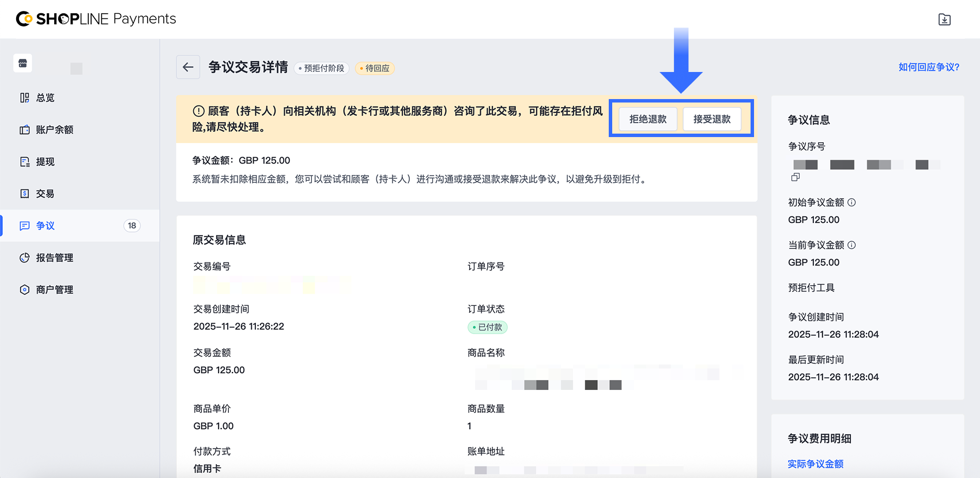The width and height of the screenshot is (980, 478).
Task: Select 争议 sidebar menu item
Action: tap(45, 226)
